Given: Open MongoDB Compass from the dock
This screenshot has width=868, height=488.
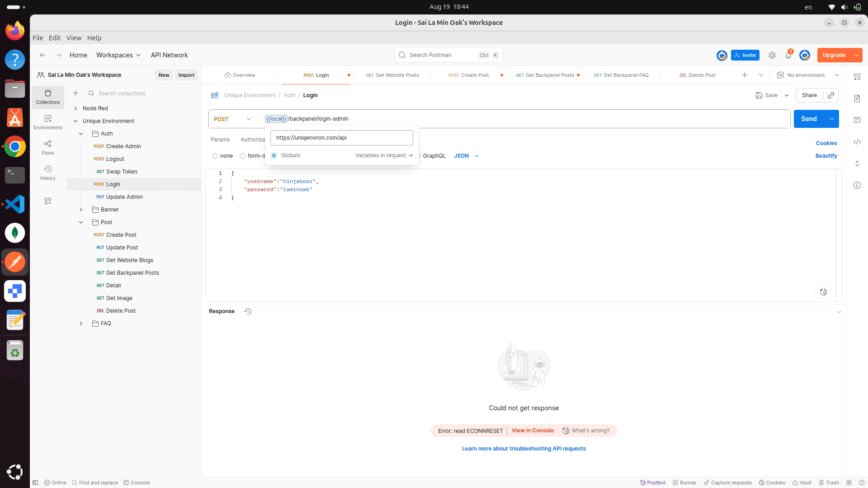Looking at the screenshot, I should 15,233.
